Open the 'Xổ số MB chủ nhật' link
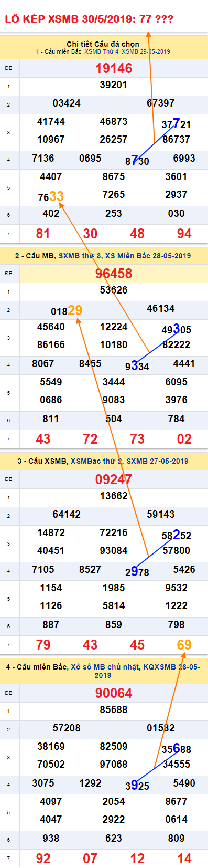 coord(105,666)
